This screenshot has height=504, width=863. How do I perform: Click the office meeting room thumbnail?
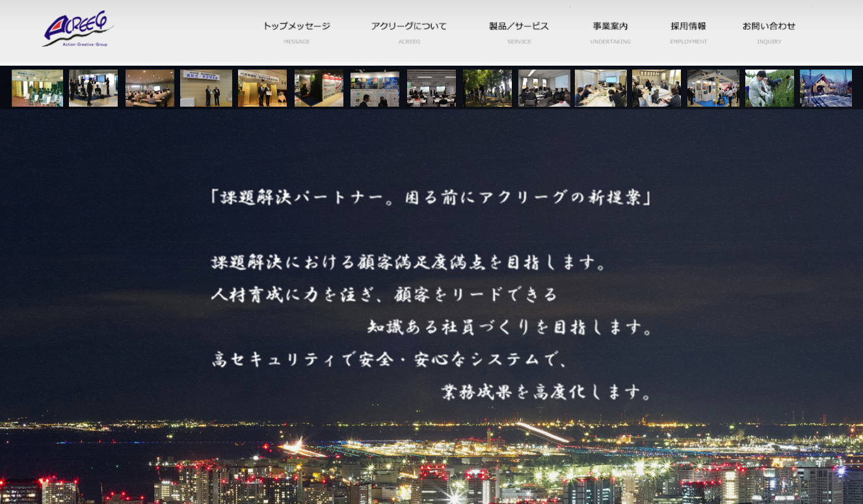pyautogui.click(x=431, y=87)
